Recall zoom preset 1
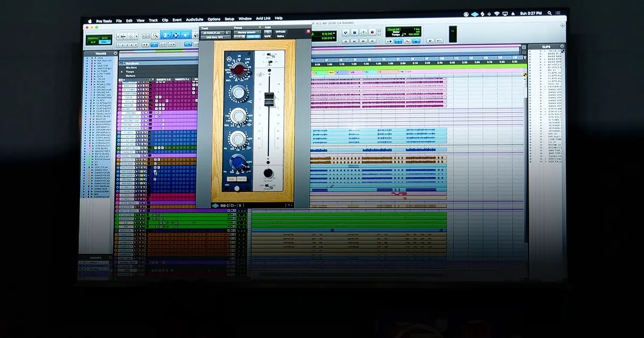 [118, 45]
